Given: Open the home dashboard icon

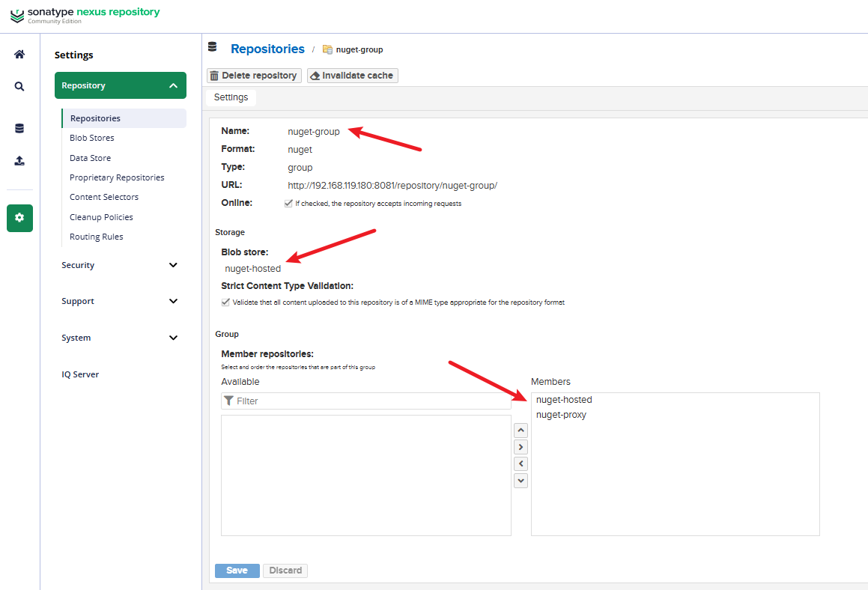Looking at the screenshot, I should click(x=19, y=54).
